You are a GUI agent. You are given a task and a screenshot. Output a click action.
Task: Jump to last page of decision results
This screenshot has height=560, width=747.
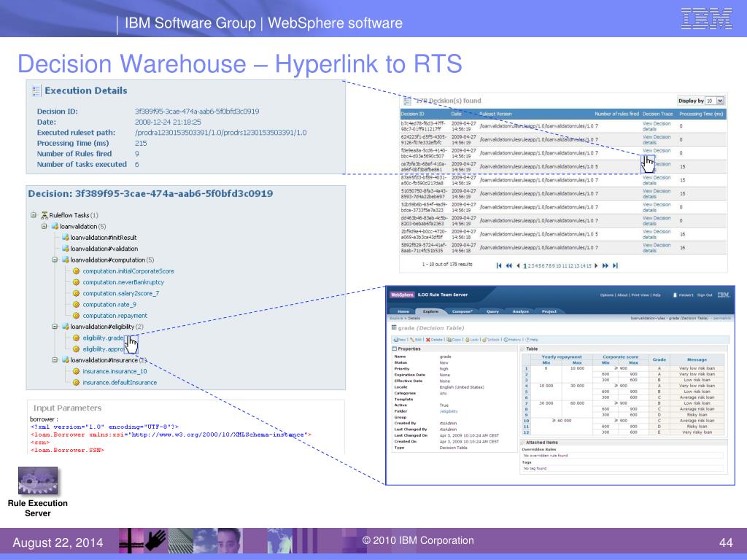coord(615,265)
